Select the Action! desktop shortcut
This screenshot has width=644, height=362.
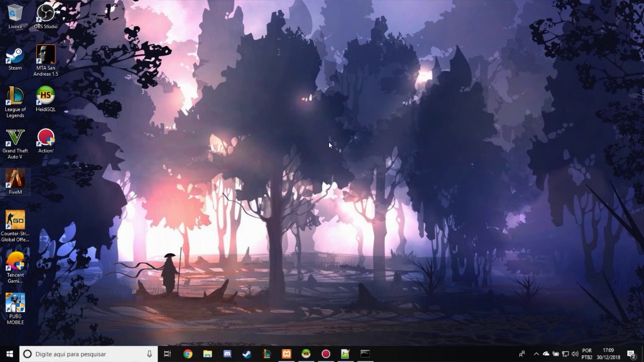[46, 141]
